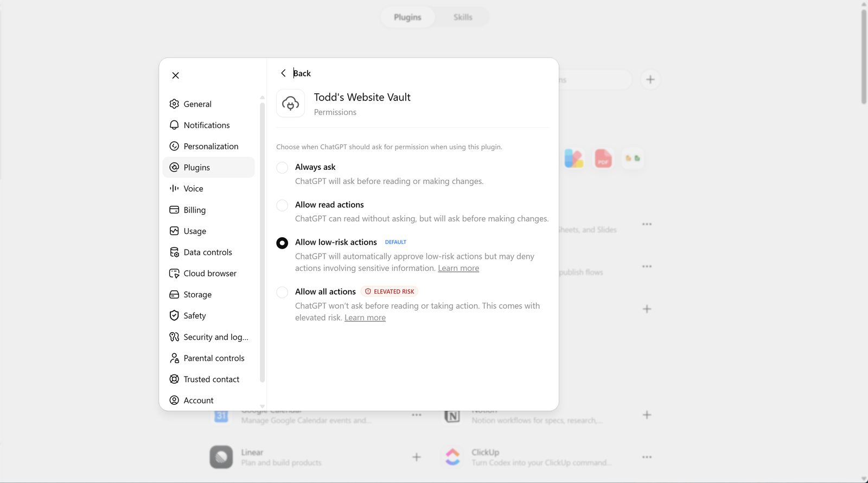Open the Safety settings section
The image size is (868, 483).
pyautogui.click(x=208, y=315)
